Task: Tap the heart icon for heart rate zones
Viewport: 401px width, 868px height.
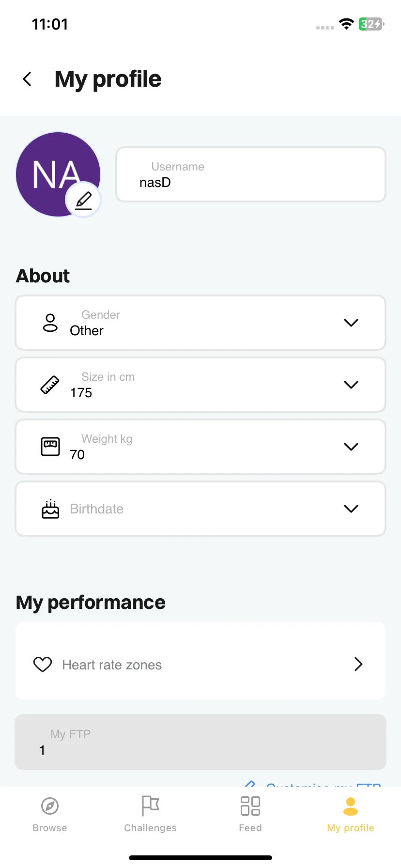Action: pos(43,664)
